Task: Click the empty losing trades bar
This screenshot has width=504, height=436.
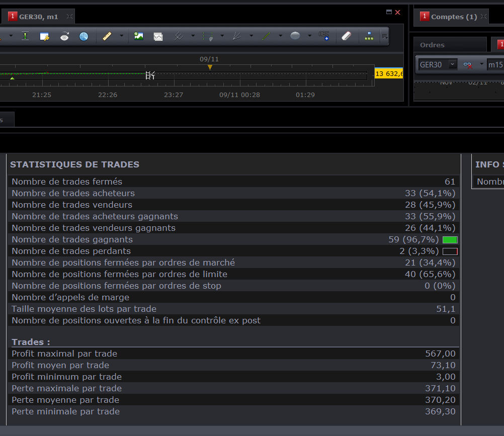Action: click(450, 251)
